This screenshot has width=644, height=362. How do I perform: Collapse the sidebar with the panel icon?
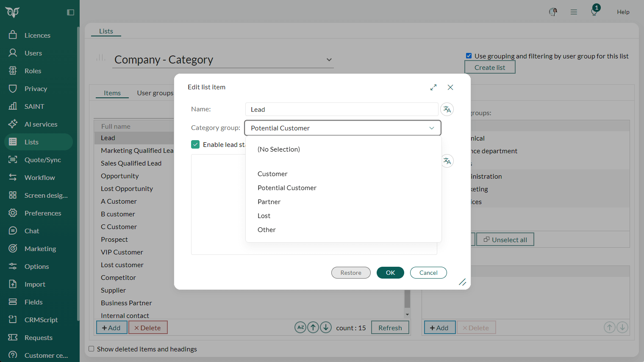click(70, 12)
